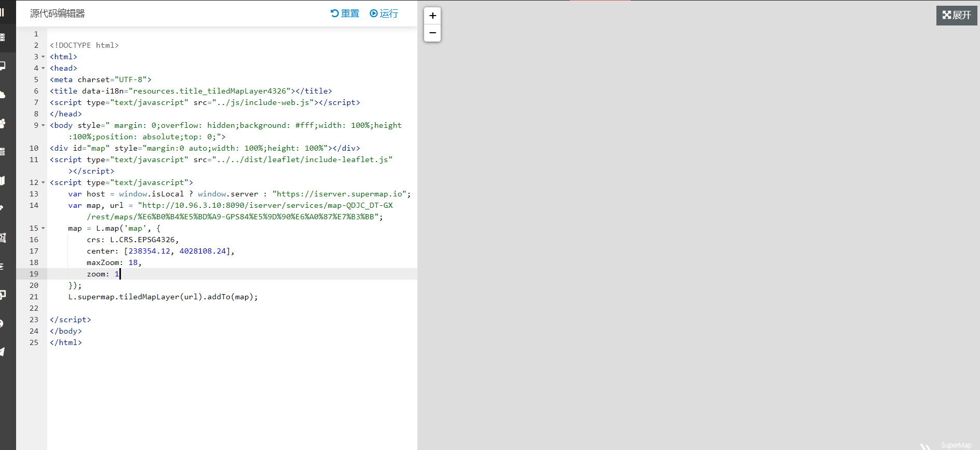
Task: Open the cloud icon in the sidebar
Action: (3, 95)
